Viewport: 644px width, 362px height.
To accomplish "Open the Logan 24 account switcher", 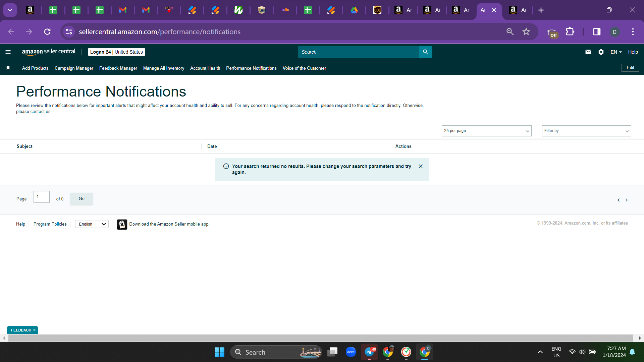I will point(116,52).
